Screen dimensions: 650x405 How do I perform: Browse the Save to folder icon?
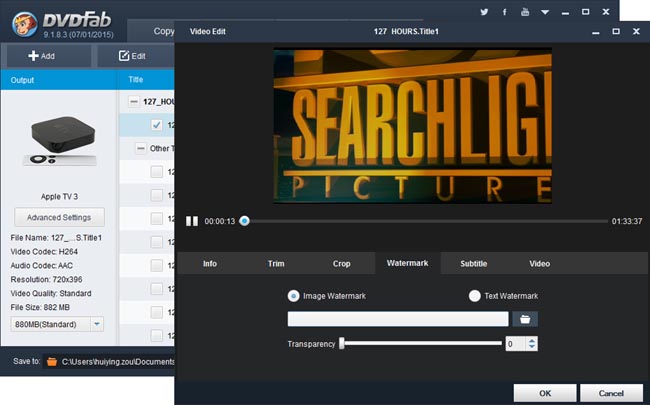point(52,361)
